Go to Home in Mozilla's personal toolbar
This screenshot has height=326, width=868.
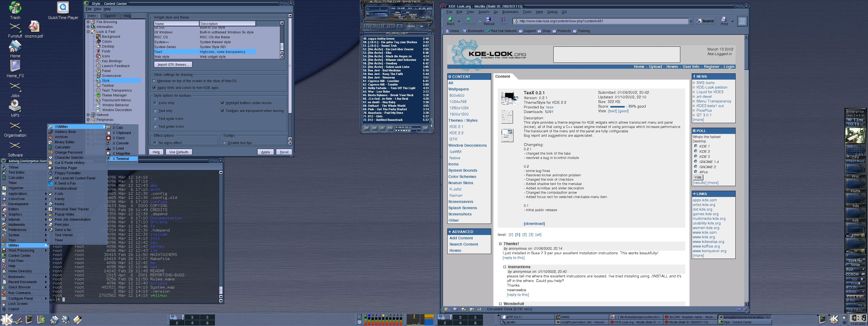pyautogui.click(x=452, y=31)
